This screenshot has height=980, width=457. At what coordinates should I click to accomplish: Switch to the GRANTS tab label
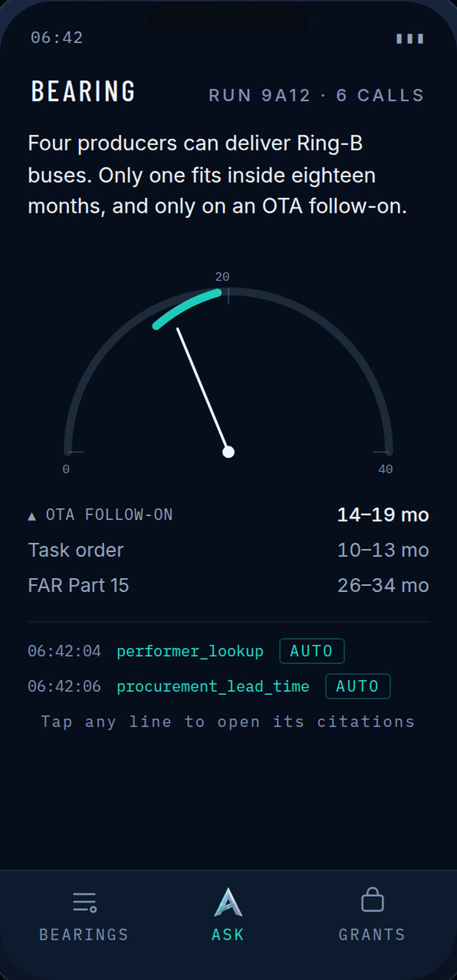coord(372,934)
